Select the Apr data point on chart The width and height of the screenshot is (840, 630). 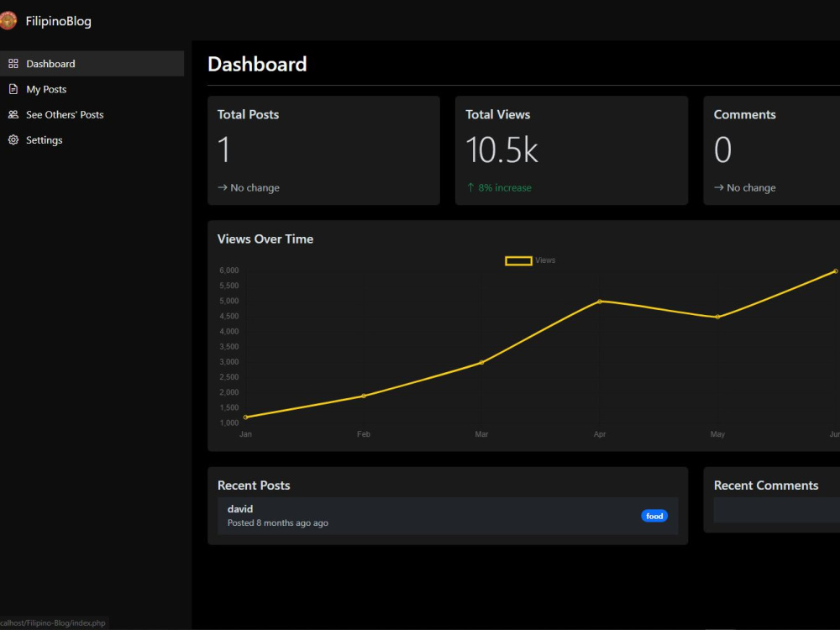[600, 302]
